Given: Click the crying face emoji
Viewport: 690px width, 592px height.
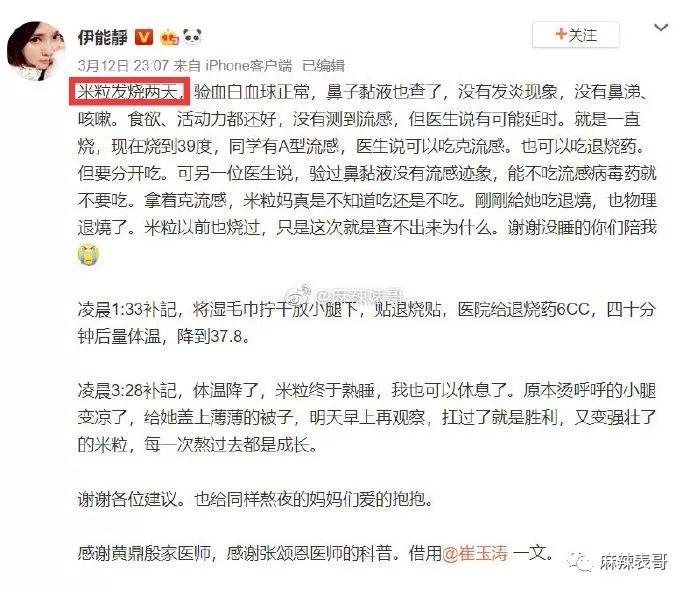Looking at the screenshot, I should pos(88,255).
